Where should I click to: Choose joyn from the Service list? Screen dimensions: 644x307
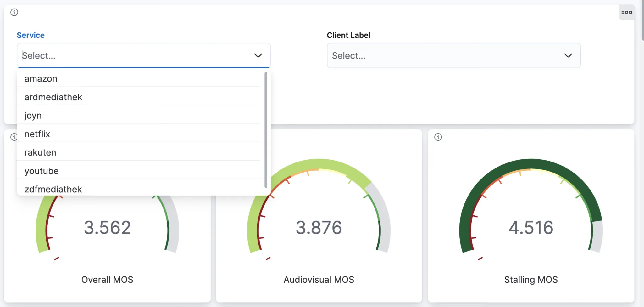point(139,116)
